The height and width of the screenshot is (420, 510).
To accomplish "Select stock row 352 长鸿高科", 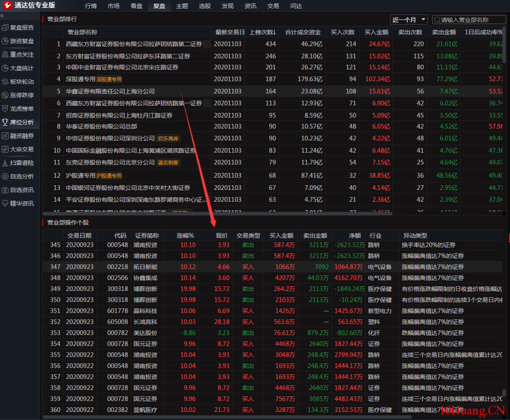I will pyautogui.click(x=272, y=322).
